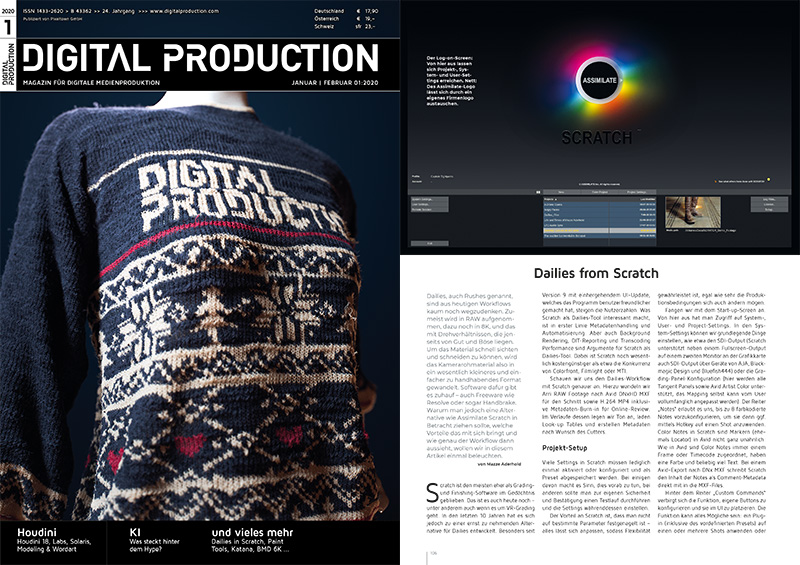Click the New project button
This screenshot has width=800, height=565.
[x=561, y=192]
